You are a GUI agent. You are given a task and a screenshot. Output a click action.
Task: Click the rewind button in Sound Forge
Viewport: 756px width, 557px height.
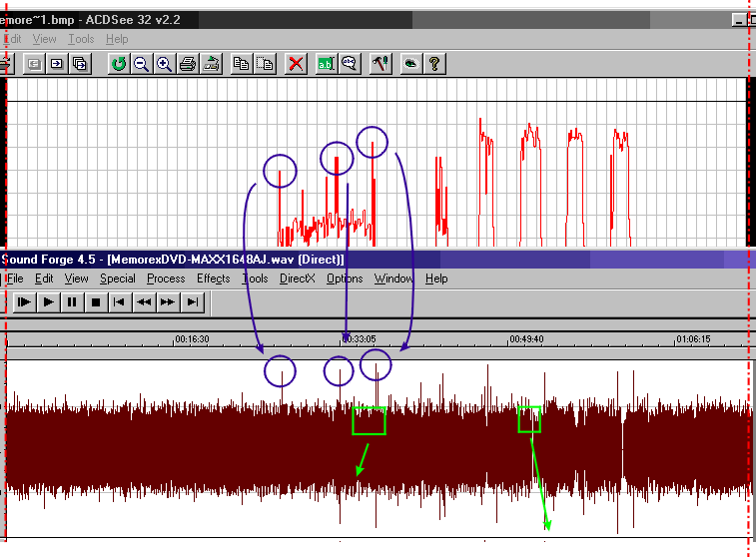point(144,302)
